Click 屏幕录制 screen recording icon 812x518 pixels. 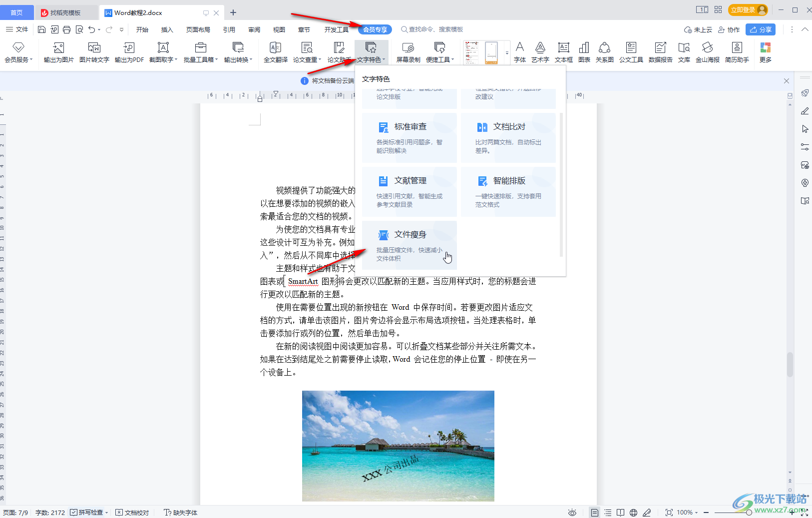click(x=408, y=52)
